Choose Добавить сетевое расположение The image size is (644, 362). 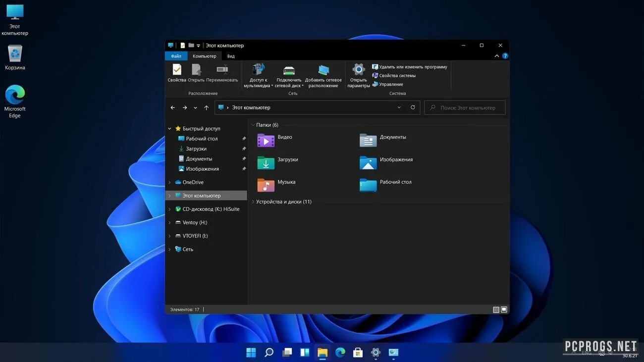(323, 76)
